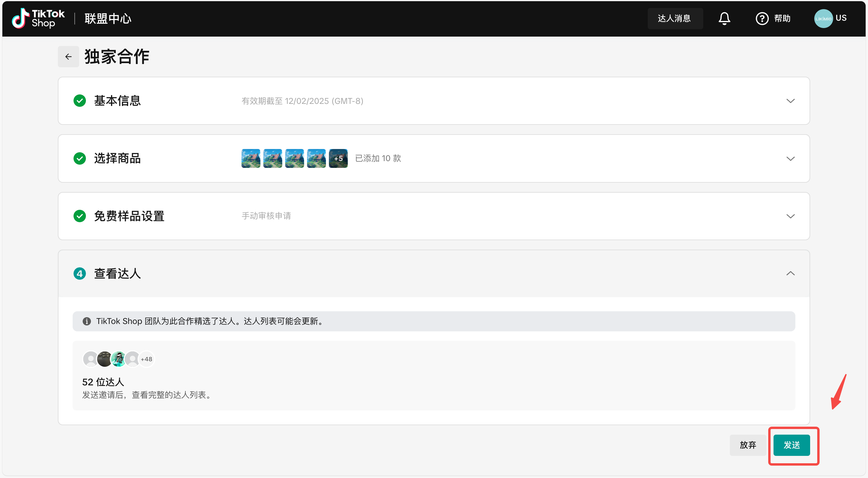Click the +5 product thumbnail
This screenshot has height=478, width=868.
coord(338,158)
